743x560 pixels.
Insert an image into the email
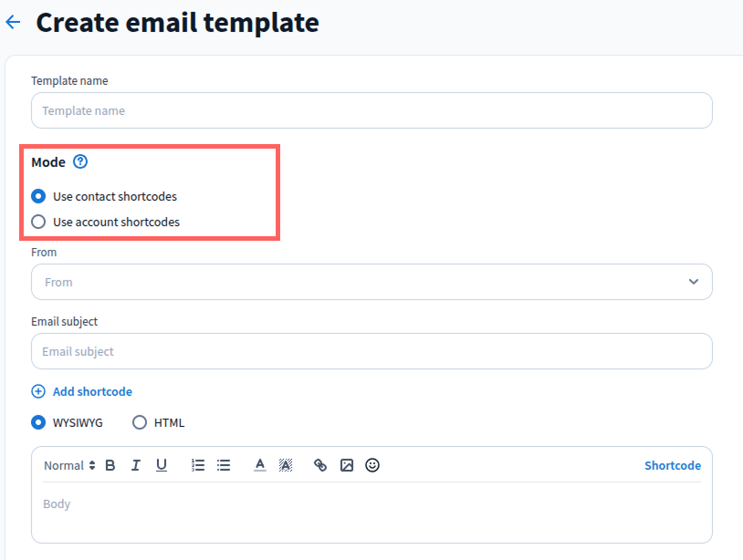pyautogui.click(x=347, y=465)
